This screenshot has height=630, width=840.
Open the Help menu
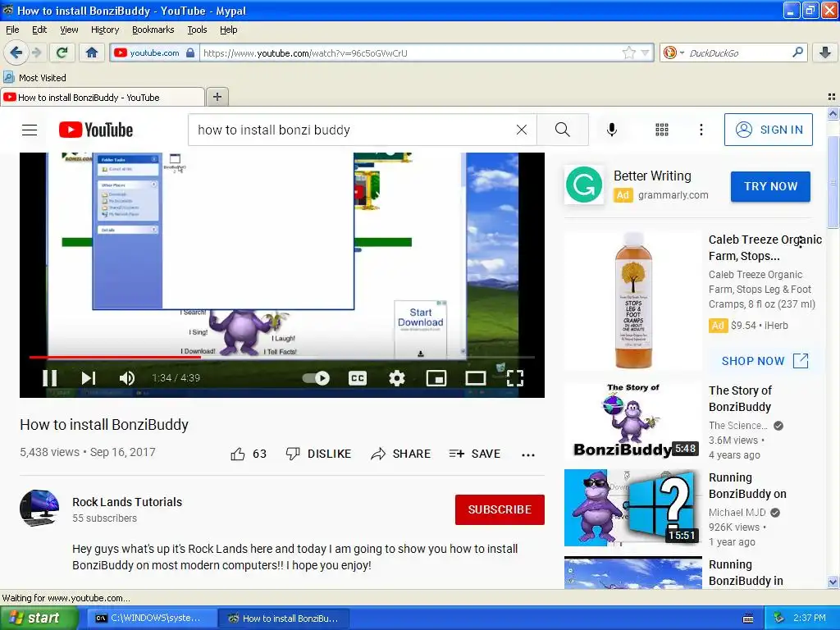229,30
